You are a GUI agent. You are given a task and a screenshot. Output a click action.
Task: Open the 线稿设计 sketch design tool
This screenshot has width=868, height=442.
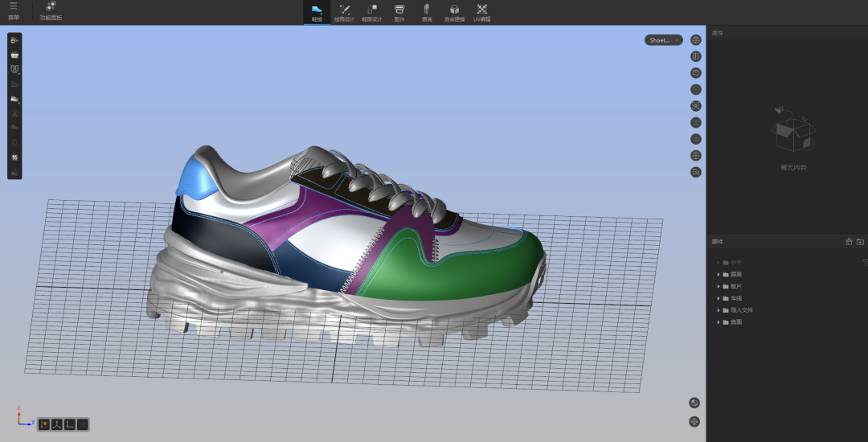(x=344, y=11)
